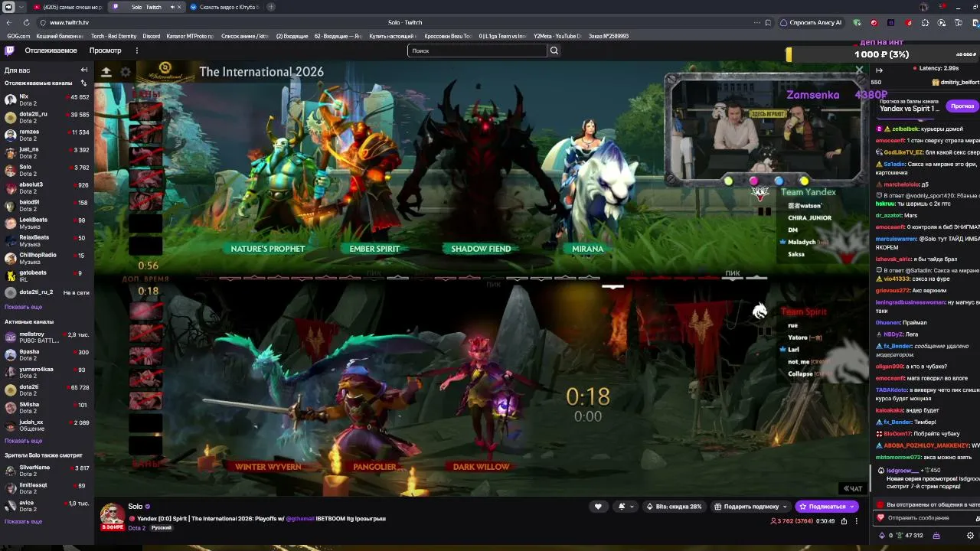Open the browser extensions puzzle icon
980x551 pixels.
pyautogui.click(x=925, y=23)
